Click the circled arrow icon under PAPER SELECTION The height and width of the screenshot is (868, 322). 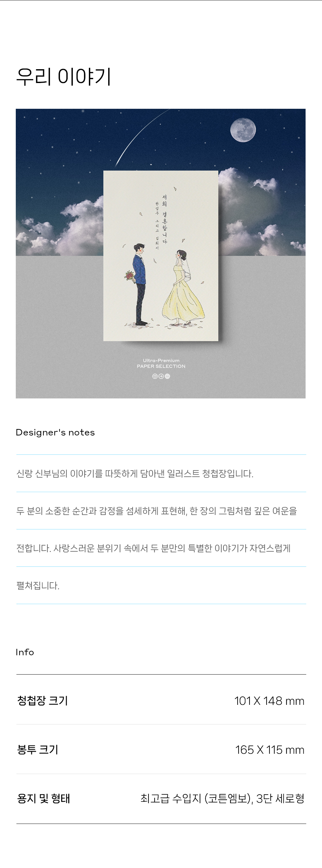[161, 376]
